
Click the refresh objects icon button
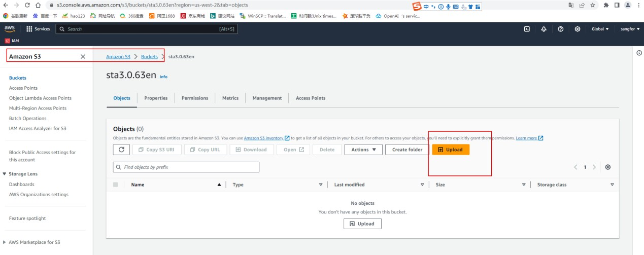pyautogui.click(x=121, y=150)
